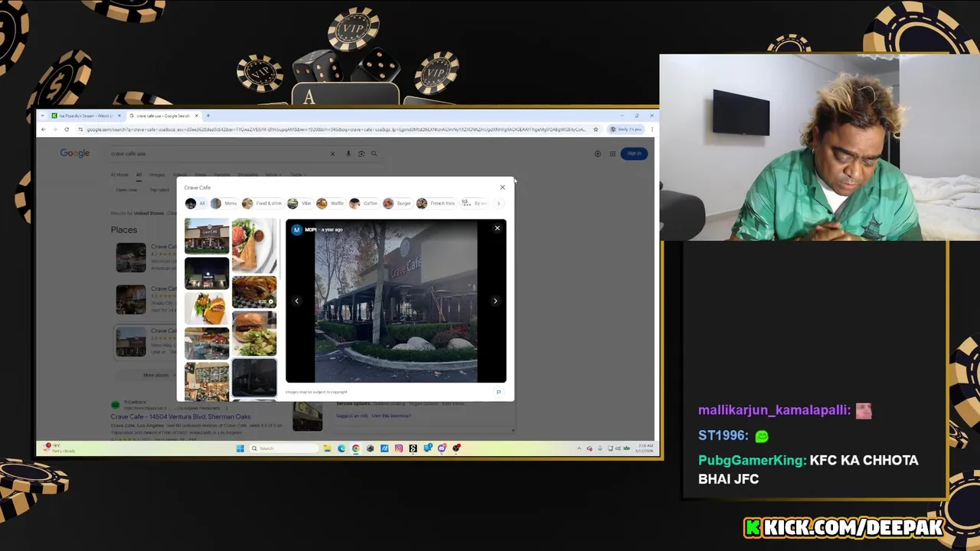Click Suggest an edit link
This screenshot has width=980, height=551.
(x=352, y=416)
